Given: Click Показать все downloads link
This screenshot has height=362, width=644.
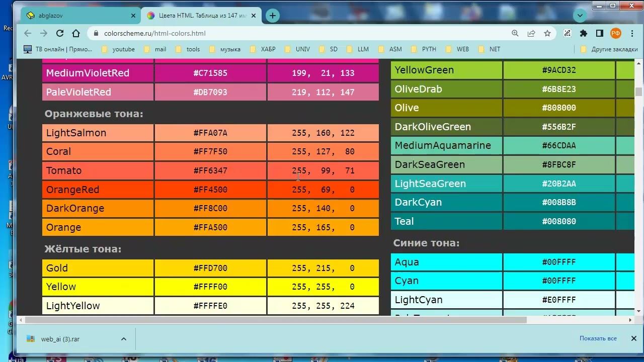Looking at the screenshot, I should coord(598,338).
